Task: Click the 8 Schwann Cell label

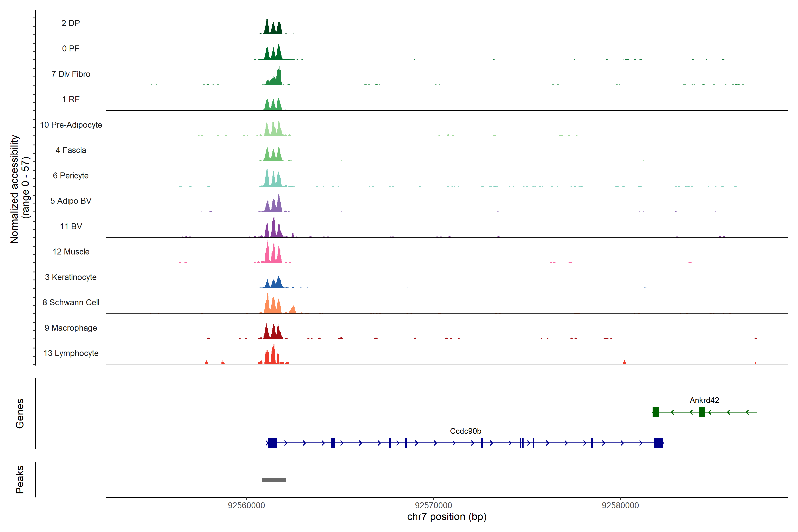Action: 70,302
